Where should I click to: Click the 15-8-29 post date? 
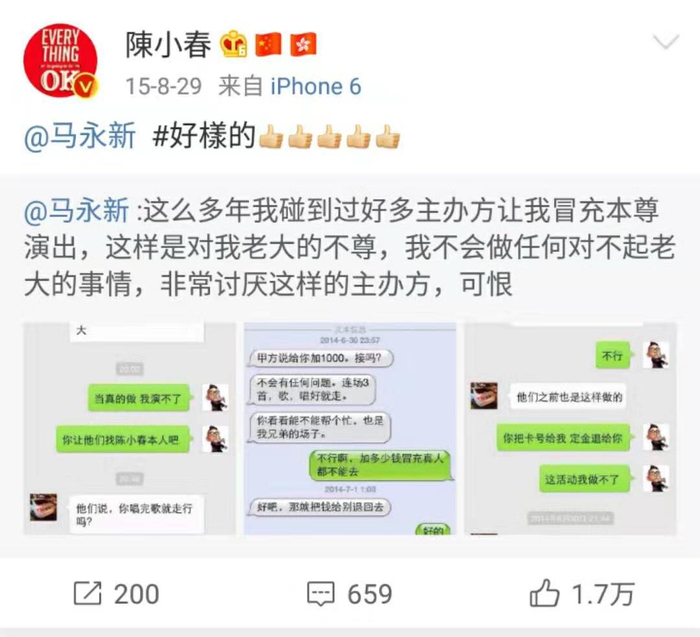[x=163, y=86]
